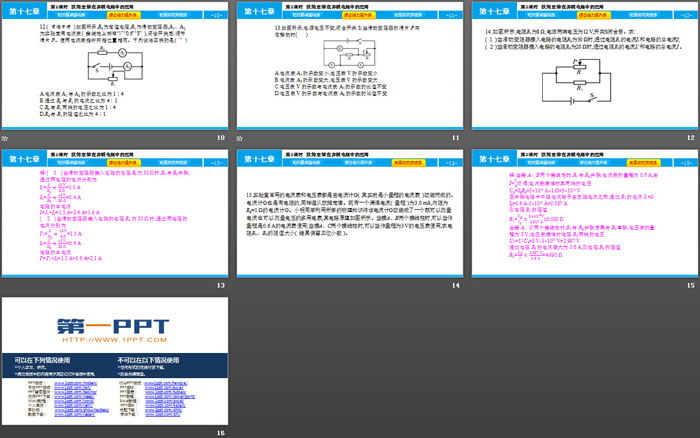
Task: Click the 第十七章 chapter badge on slide 15
Action: click(488, 160)
